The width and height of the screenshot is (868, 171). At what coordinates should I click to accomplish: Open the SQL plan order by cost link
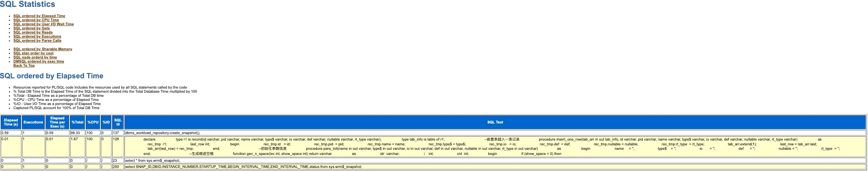pyautogui.click(x=33, y=53)
